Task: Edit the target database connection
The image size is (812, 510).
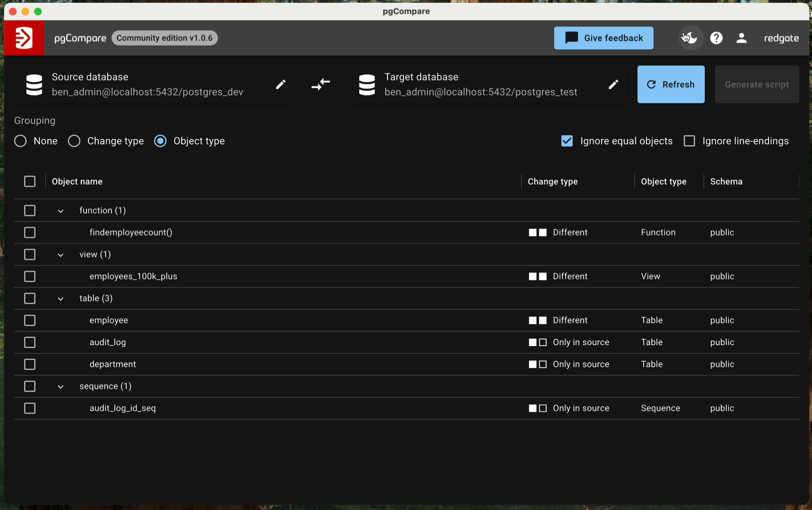Action: pyautogui.click(x=613, y=85)
